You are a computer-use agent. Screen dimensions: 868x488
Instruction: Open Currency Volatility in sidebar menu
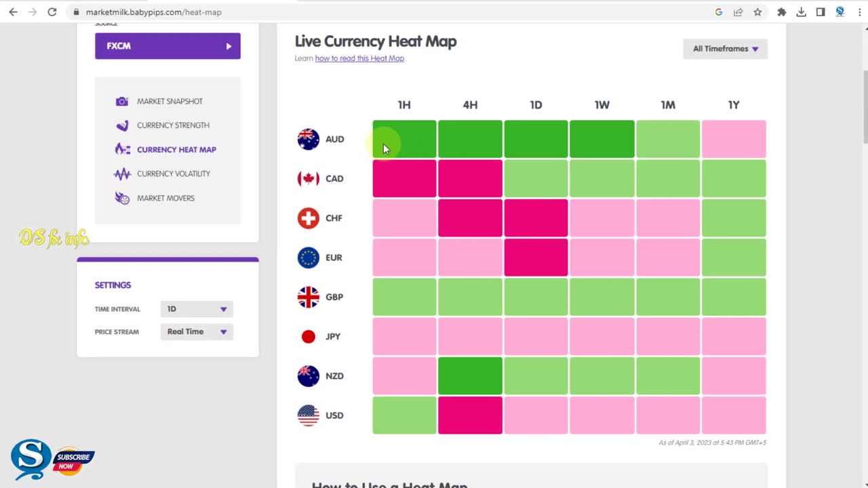(x=174, y=174)
